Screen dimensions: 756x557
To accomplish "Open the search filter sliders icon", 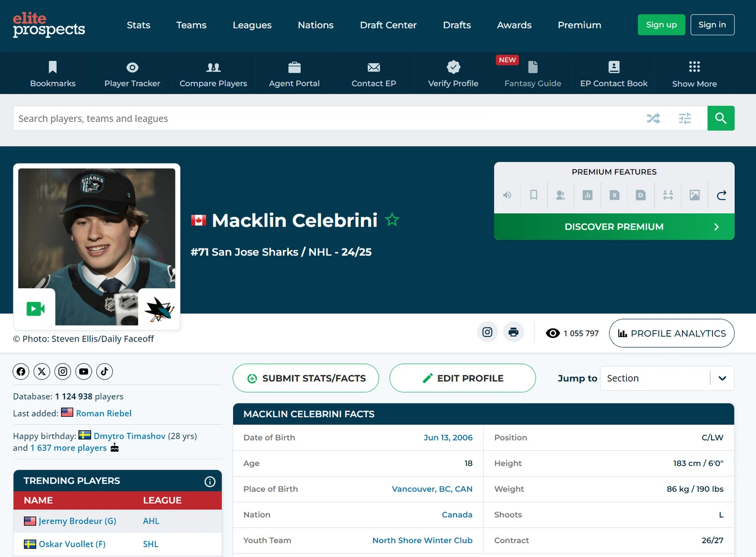I will [x=685, y=119].
